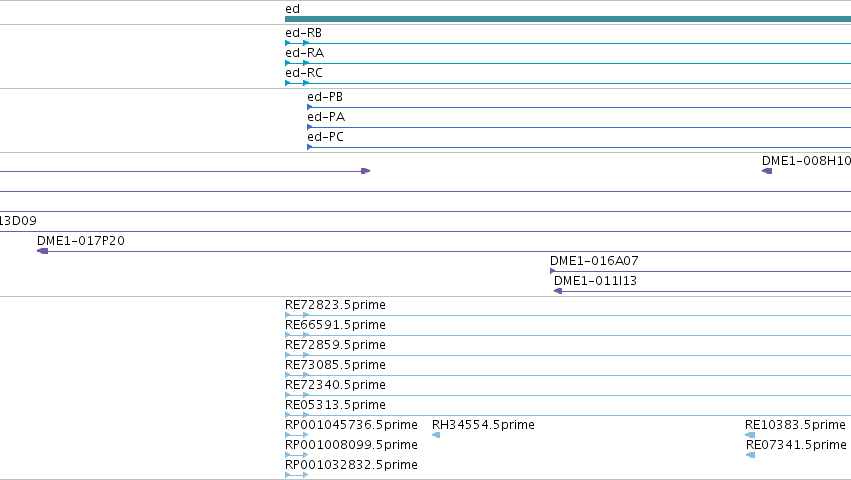This screenshot has height=480, width=851.
Task: Click the RE66591.5prime feature
Action: tap(568, 335)
